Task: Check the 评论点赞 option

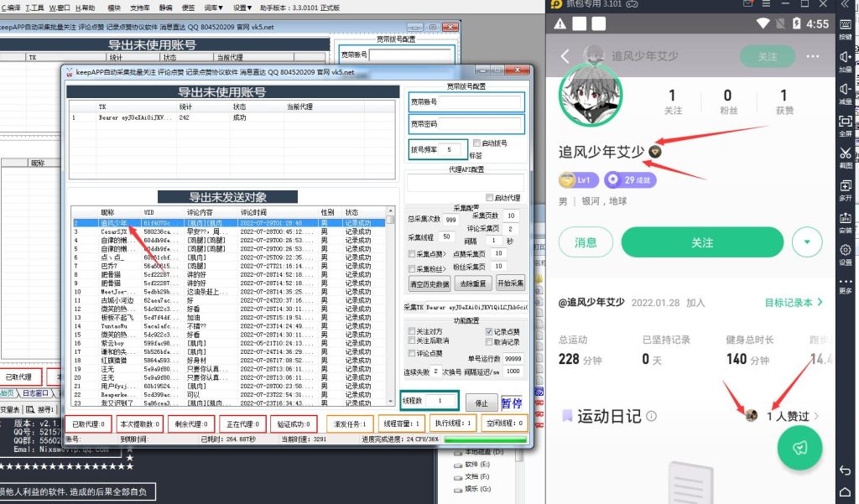Action: (x=412, y=354)
